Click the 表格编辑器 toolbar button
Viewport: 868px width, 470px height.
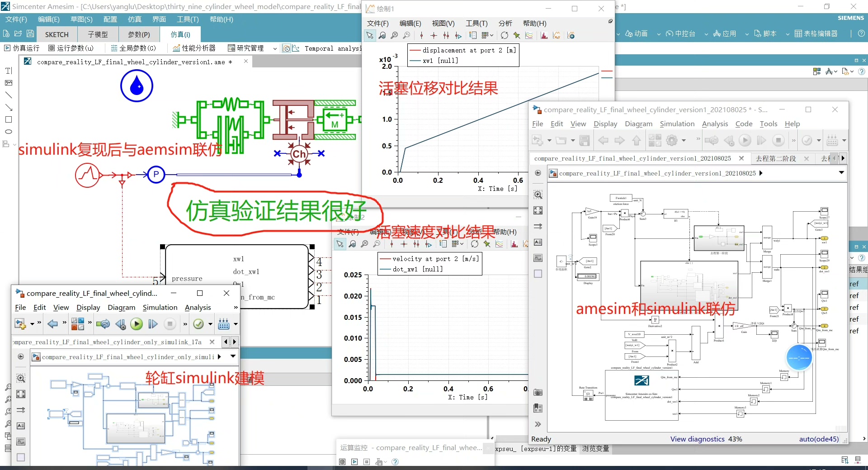(816, 33)
